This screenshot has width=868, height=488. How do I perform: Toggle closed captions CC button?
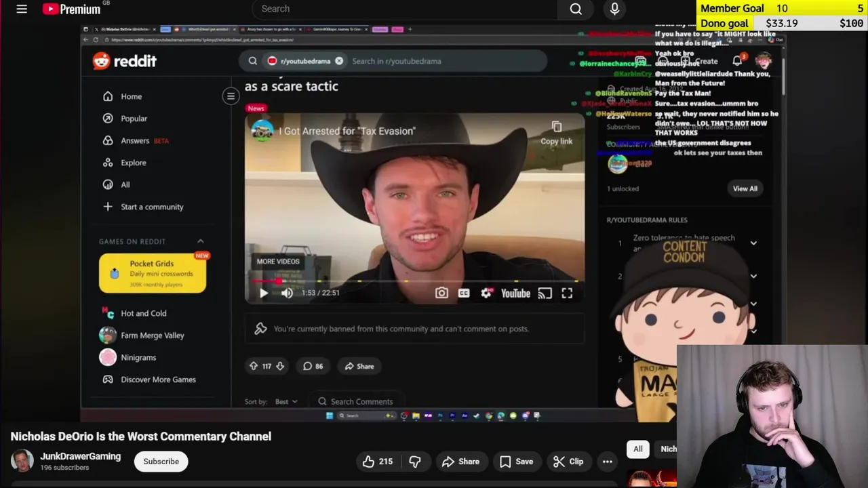tap(464, 293)
